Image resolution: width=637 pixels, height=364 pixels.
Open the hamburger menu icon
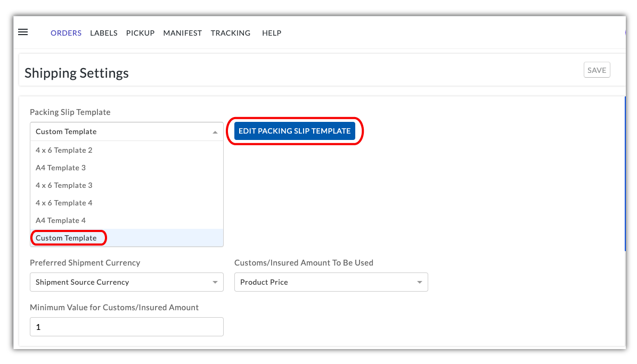pyautogui.click(x=23, y=32)
